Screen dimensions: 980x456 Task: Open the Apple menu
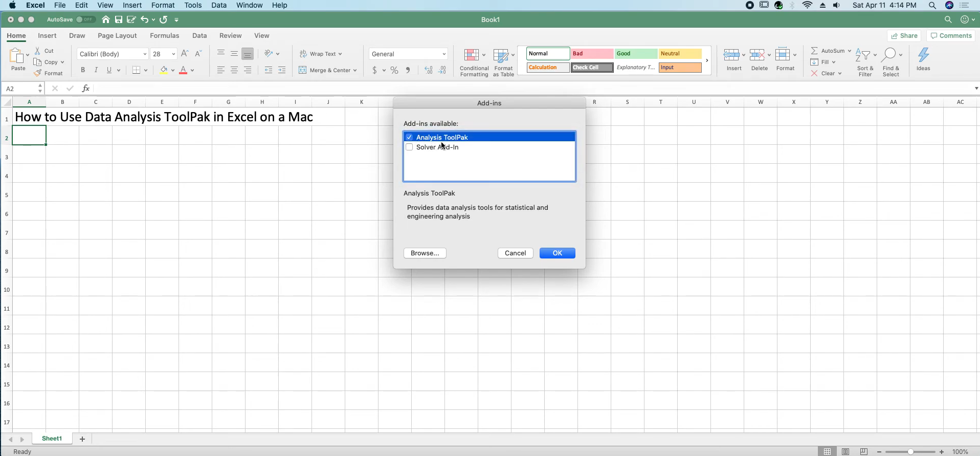click(12, 5)
